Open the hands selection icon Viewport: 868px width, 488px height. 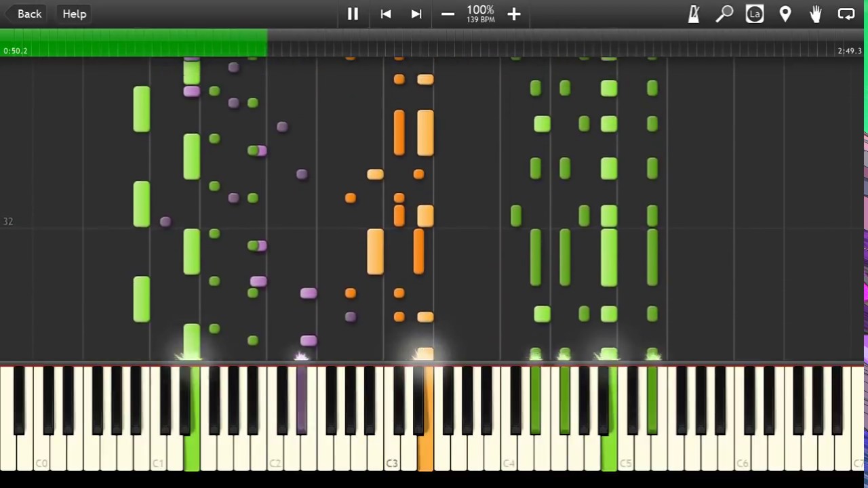(816, 14)
